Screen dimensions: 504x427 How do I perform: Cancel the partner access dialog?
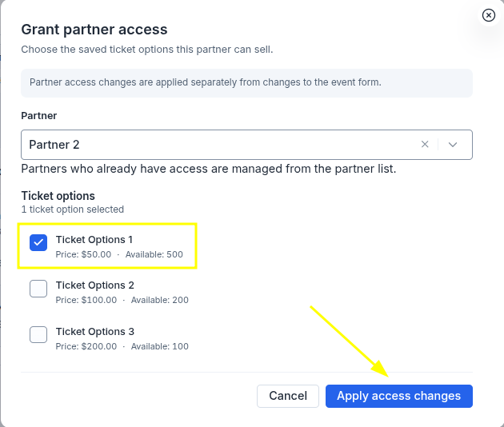(x=288, y=396)
